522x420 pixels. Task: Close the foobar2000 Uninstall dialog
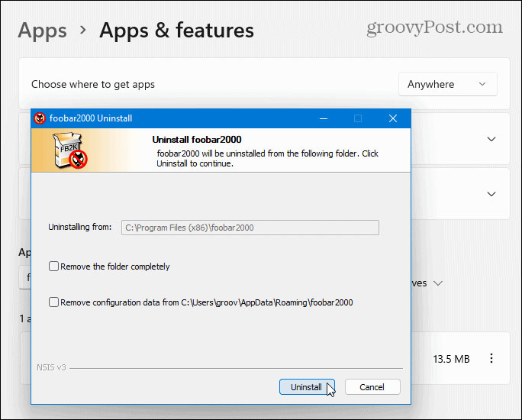click(x=392, y=118)
